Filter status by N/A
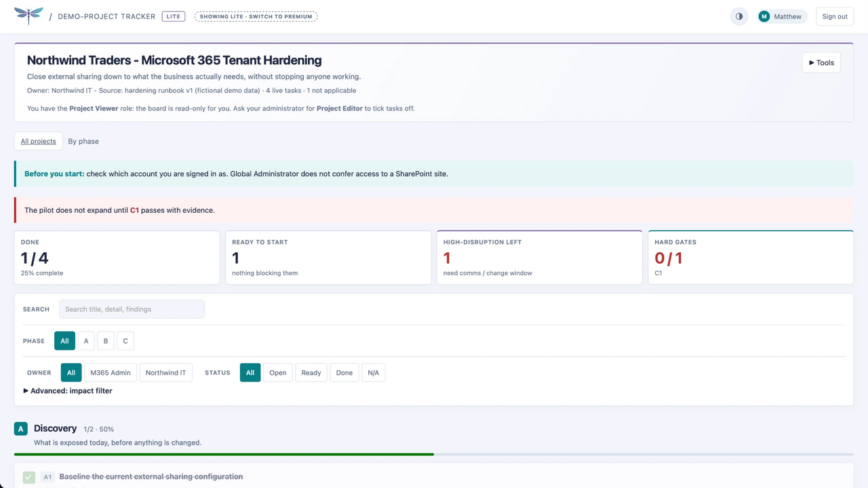Image resolution: width=868 pixels, height=488 pixels. coord(374,373)
